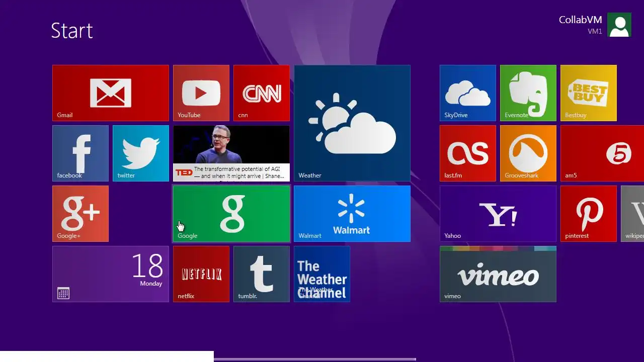
Task: Click the CollabVM user account picture
Action: 619,25
